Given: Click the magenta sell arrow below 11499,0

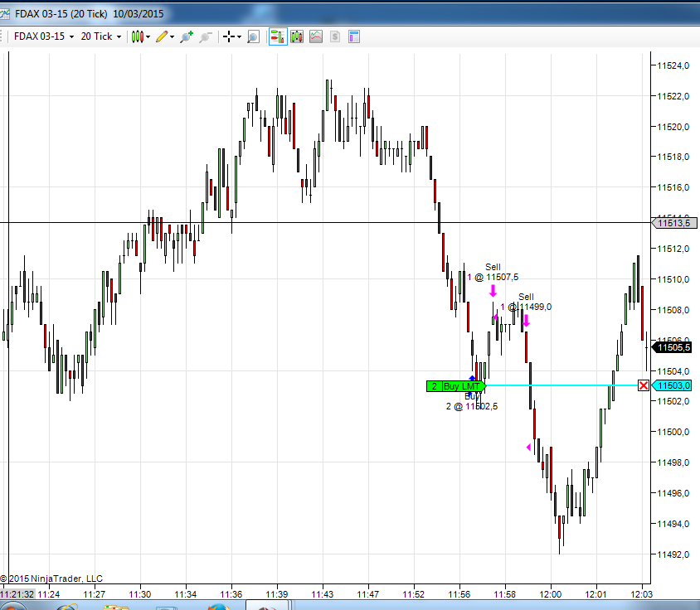Looking at the screenshot, I should pyautogui.click(x=527, y=321).
